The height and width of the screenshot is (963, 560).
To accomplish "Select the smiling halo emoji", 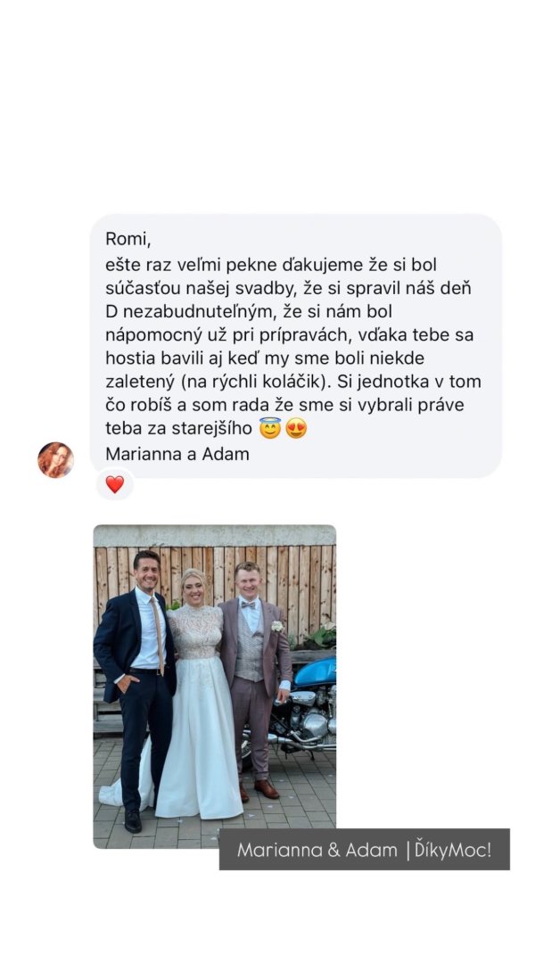I will click(x=269, y=428).
